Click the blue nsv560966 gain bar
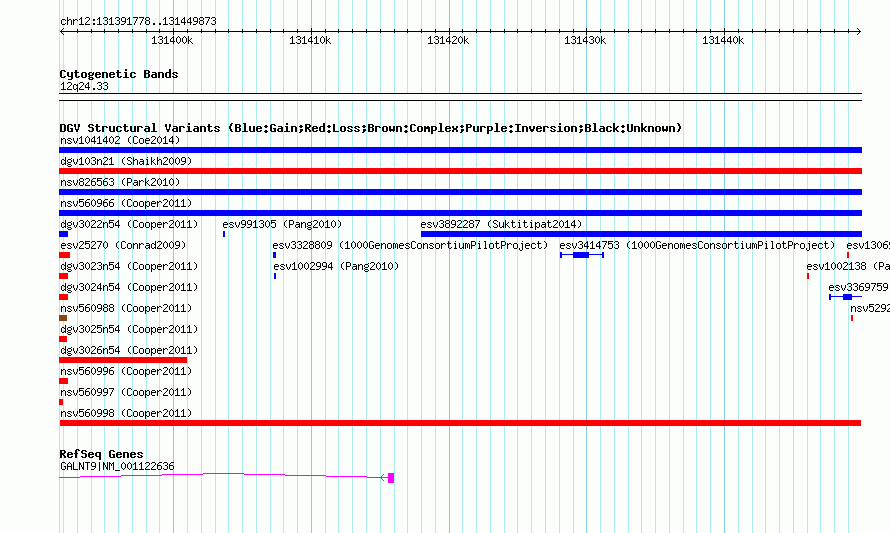890x533 pixels. pos(460,213)
